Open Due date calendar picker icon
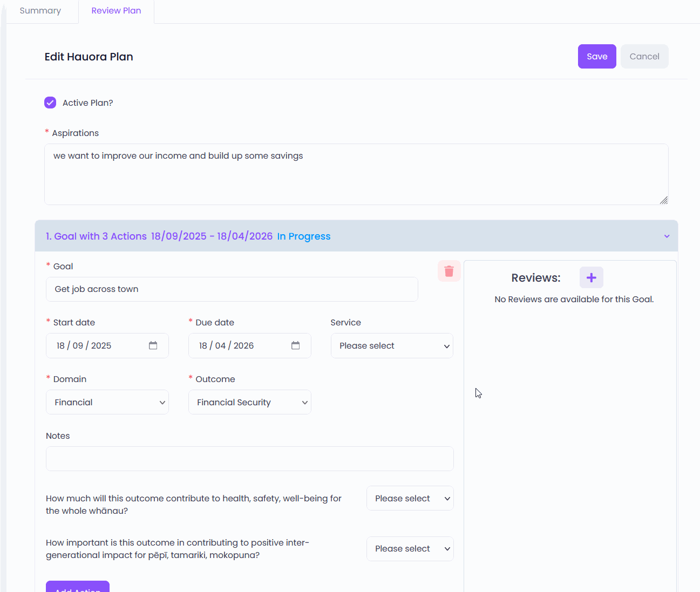This screenshot has width=700, height=592. pos(296,345)
